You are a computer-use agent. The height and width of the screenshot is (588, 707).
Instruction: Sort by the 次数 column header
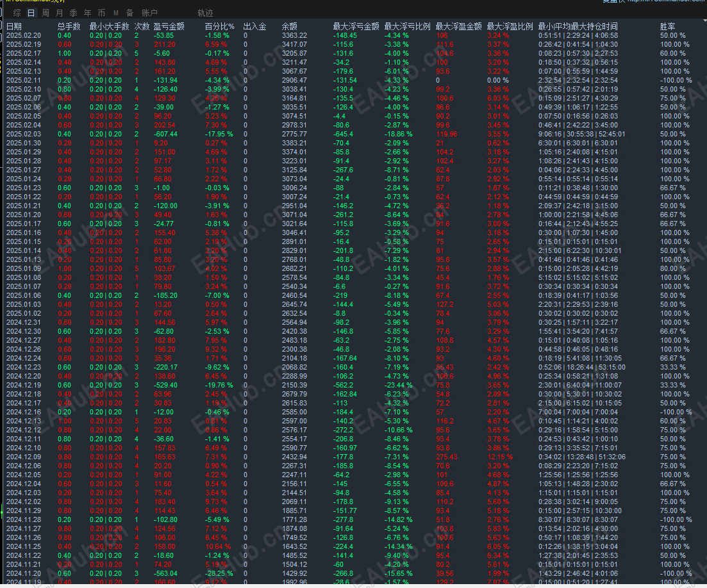142,27
